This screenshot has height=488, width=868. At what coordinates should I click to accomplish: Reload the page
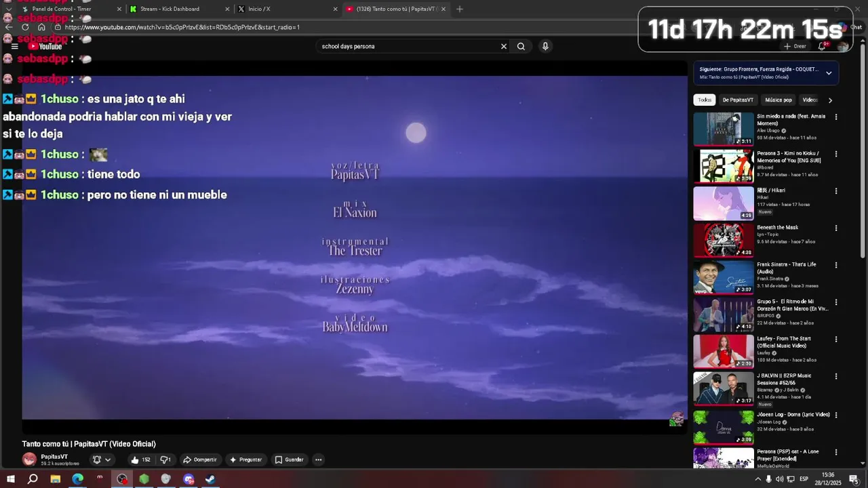[25, 27]
